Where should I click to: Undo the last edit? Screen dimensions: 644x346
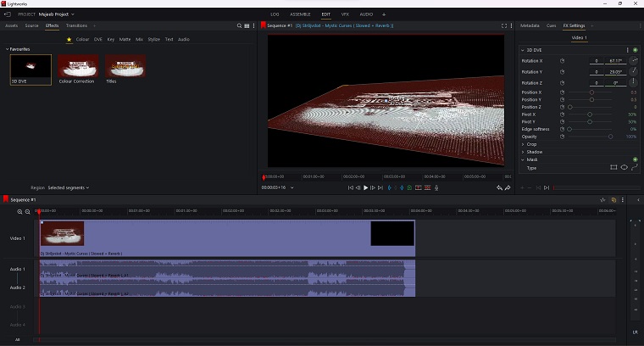pos(499,187)
